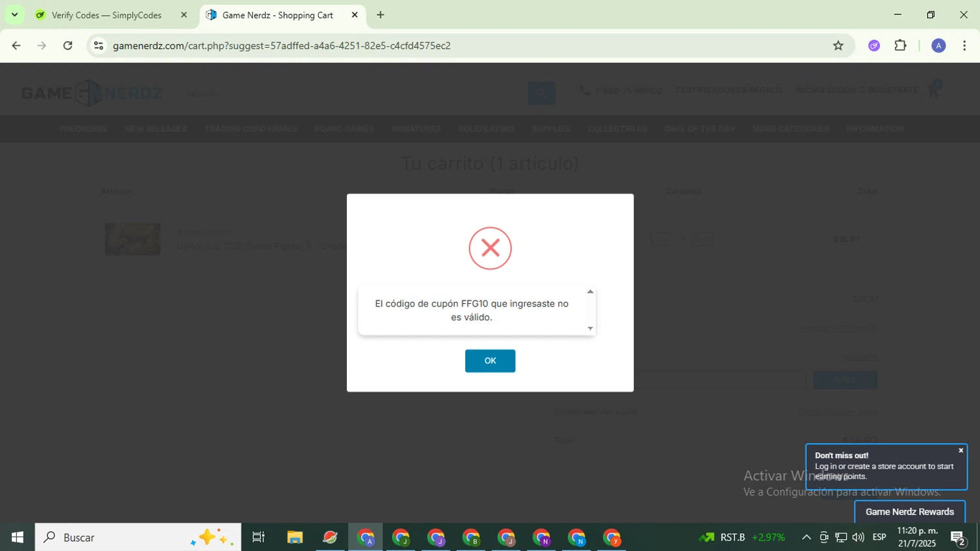Image resolution: width=980 pixels, height=551 pixels.
Task: Reload the gamenerdz cart page
Action: tap(68, 46)
